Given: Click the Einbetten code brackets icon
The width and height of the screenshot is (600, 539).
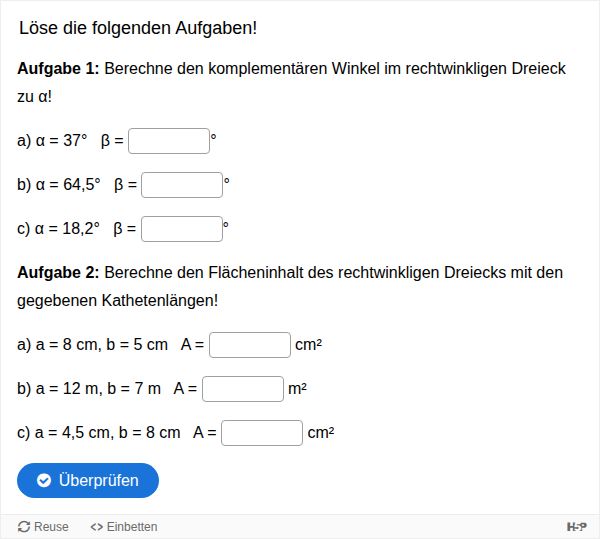Looking at the screenshot, I should (x=96, y=527).
